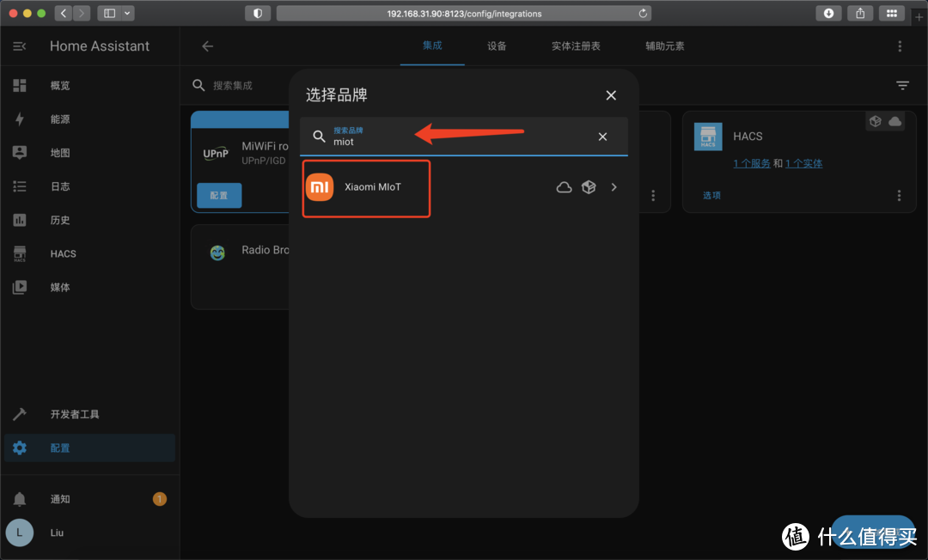Click the notification bell showing badge 1

click(x=60, y=498)
